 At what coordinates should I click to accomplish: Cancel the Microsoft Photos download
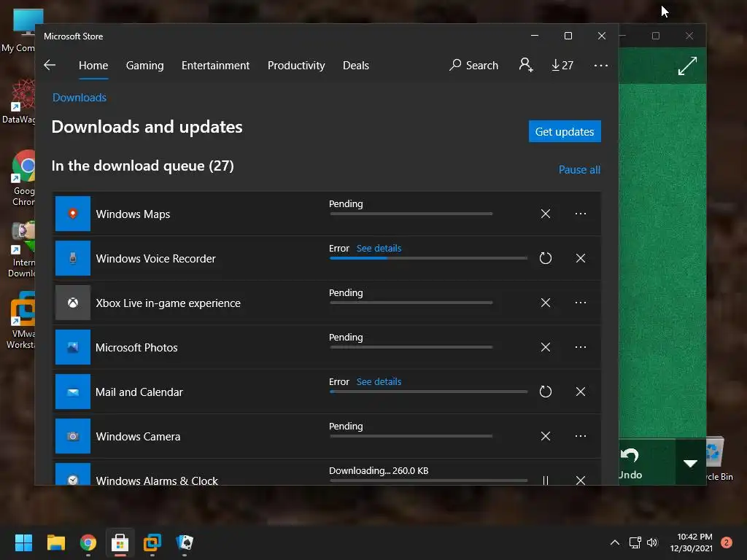[x=546, y=347]
